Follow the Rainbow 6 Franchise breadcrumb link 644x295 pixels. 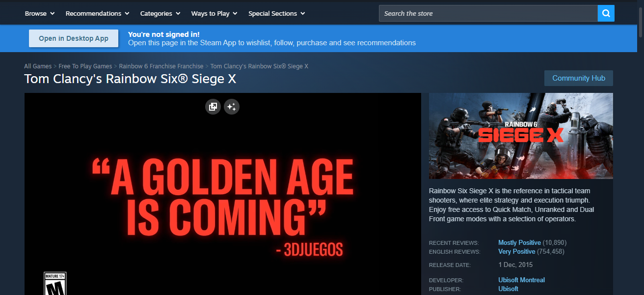pos(161,66)
